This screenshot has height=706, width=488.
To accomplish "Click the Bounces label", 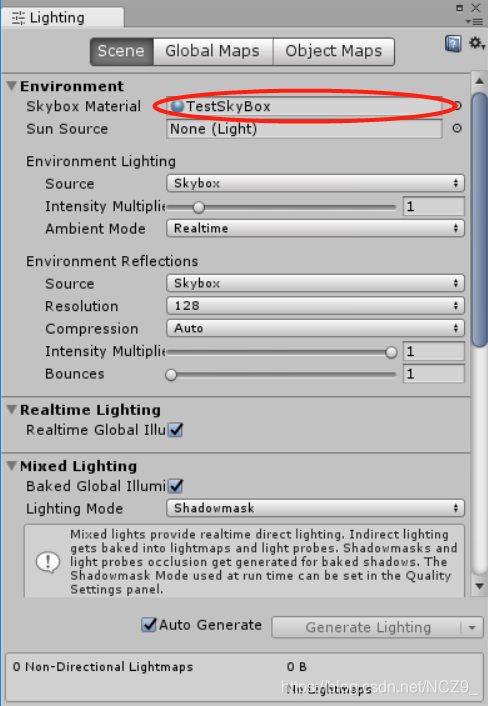I will tap(74, 374).
